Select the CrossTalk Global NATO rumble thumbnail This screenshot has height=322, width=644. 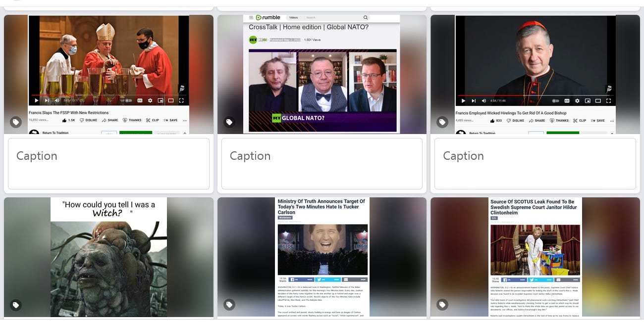(322, 74)
